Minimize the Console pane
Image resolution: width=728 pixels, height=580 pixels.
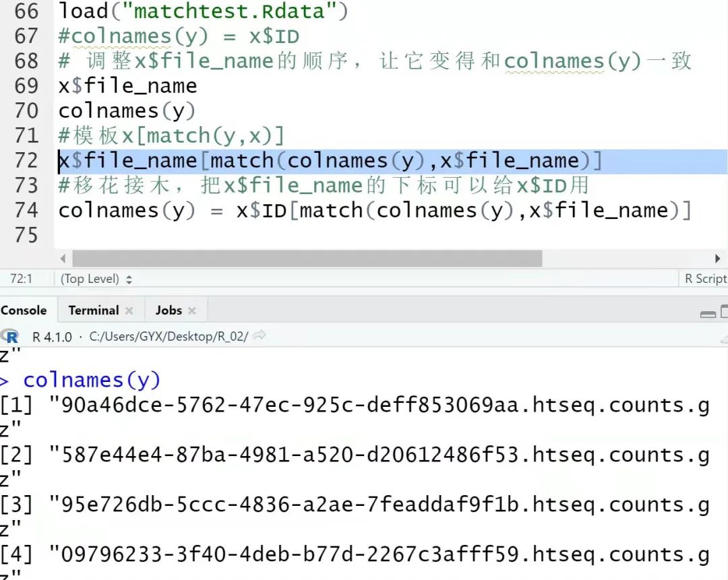pyautogui.click(x=708, y=314)
